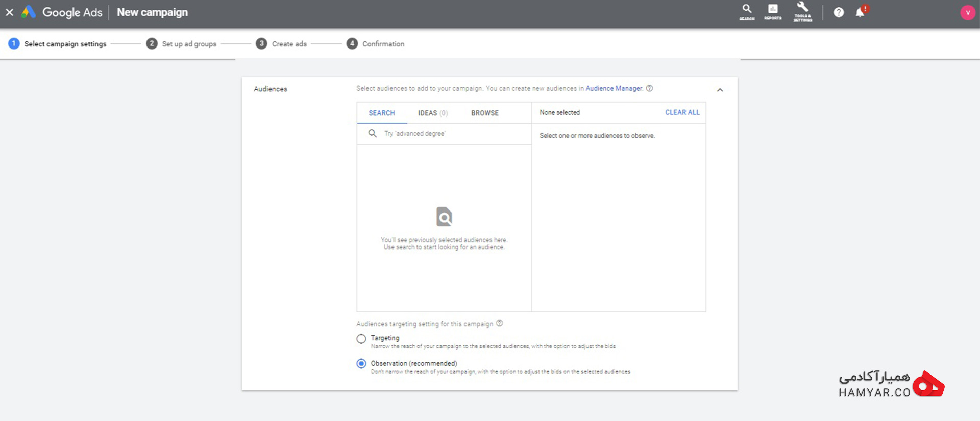The image size is (980, 421).
Task: Click the 'New campaign' title
Action: [153, 12]
